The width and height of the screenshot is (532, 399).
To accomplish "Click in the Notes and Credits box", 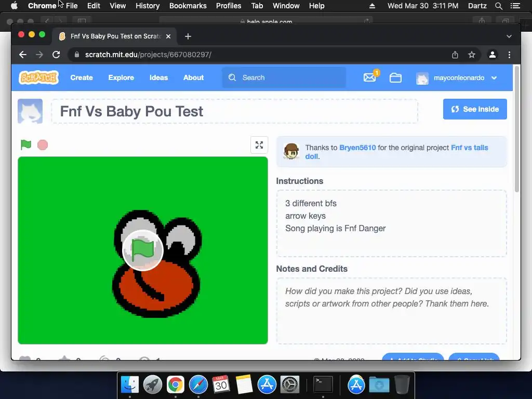I will 392,311.
